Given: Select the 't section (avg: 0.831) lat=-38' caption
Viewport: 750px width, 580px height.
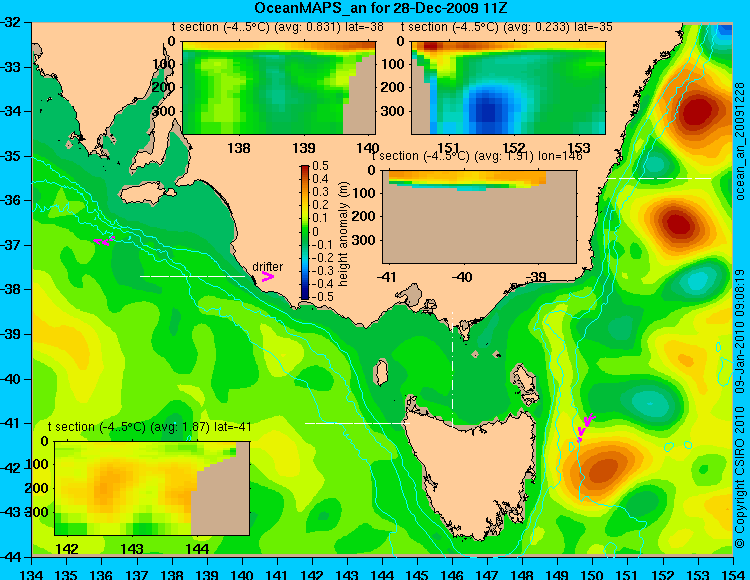Looking at the screenshot, I should click(x=278, y=27).
